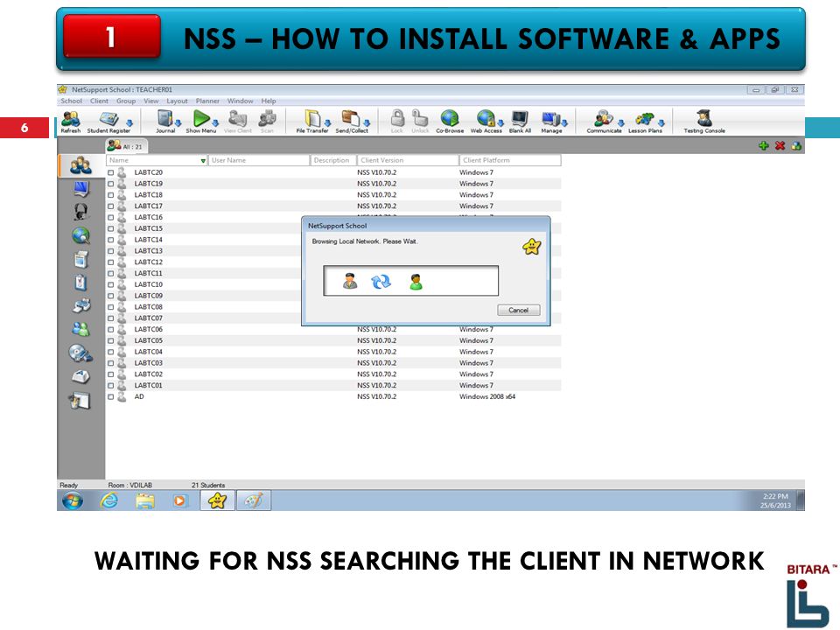Screen dimensions: 840x630
Task: Expand the Manage dropdown arrow
Action: (x=564, y=123)
